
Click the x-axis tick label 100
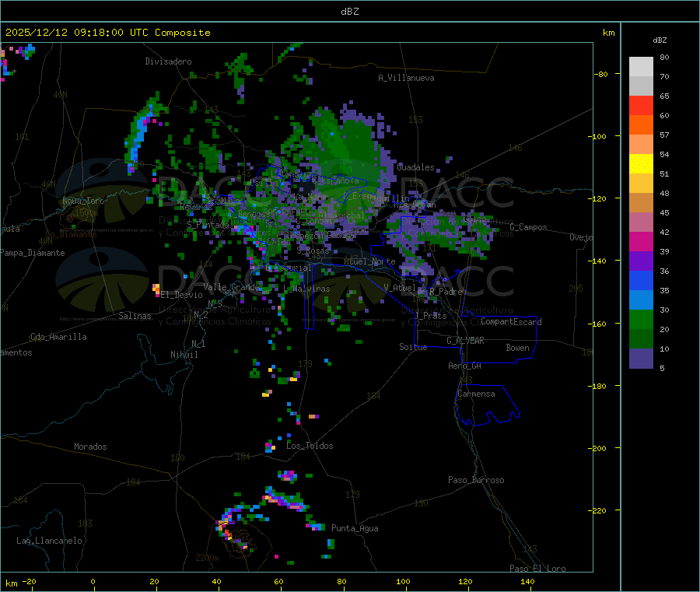[403, 581]
